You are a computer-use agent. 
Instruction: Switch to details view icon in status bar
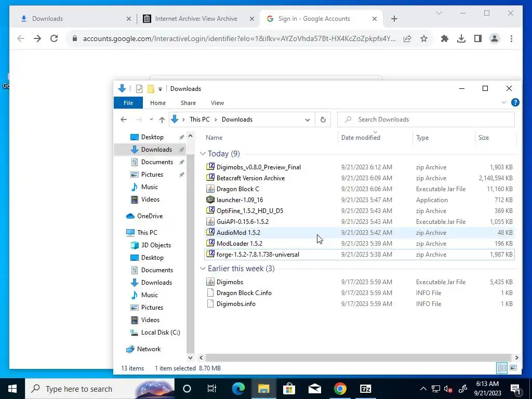click(x=502, y=368)
